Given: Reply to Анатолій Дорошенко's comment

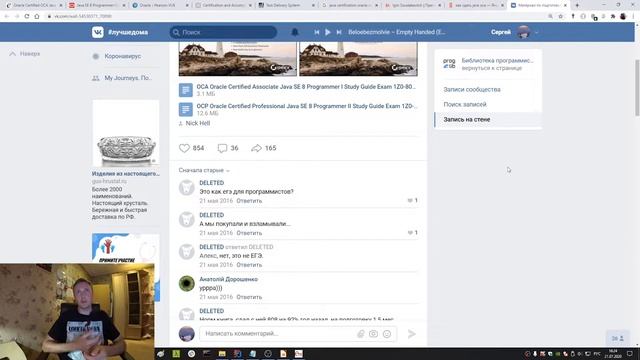Looking at the screenshot, I should coord(249,297).
